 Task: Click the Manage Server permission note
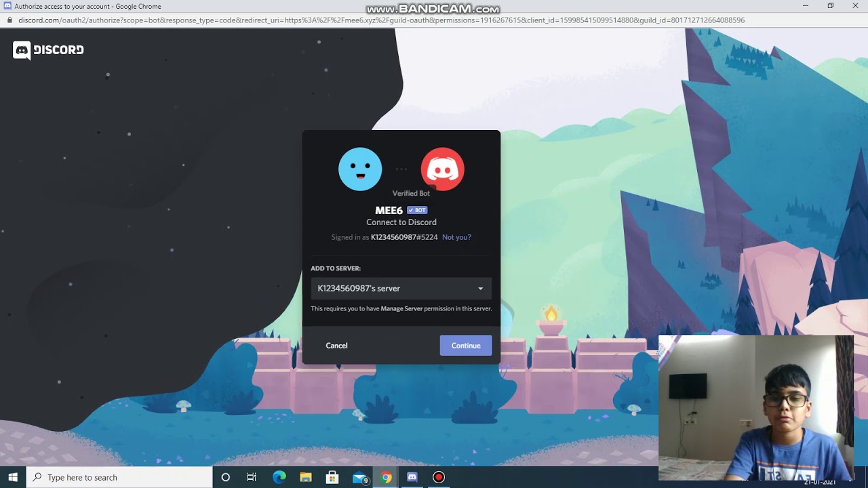(x=401, y=308)
